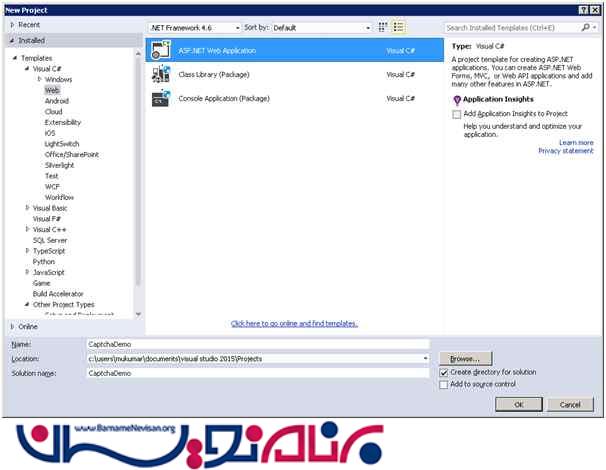Select the Web category under Visual C#
Screen dimensions: 606x470
tap(52, 90)
